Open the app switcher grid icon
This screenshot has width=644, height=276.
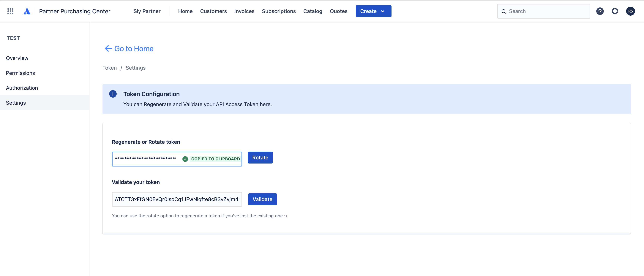coord(10,11)
